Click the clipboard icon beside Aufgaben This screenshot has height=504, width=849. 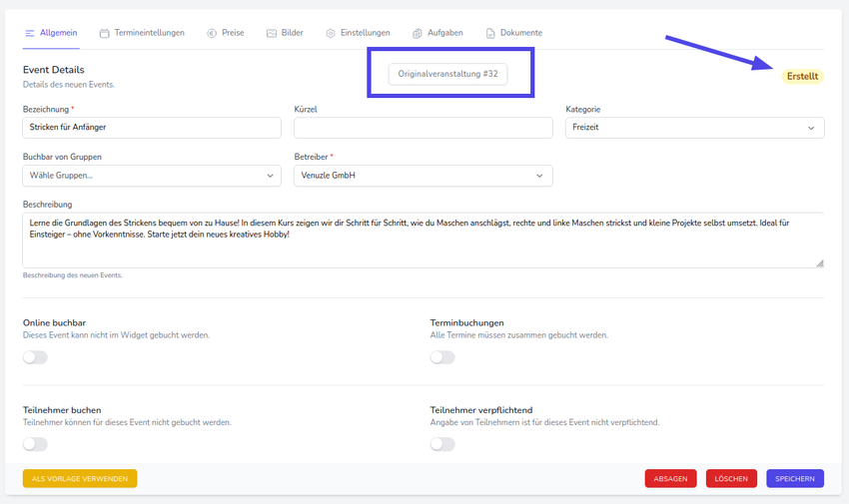pos(418,33)
